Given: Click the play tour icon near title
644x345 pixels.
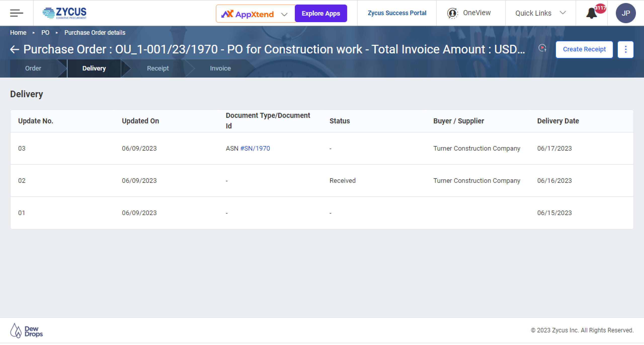Looking at the screenshot, I should click(x=542, y=48).
